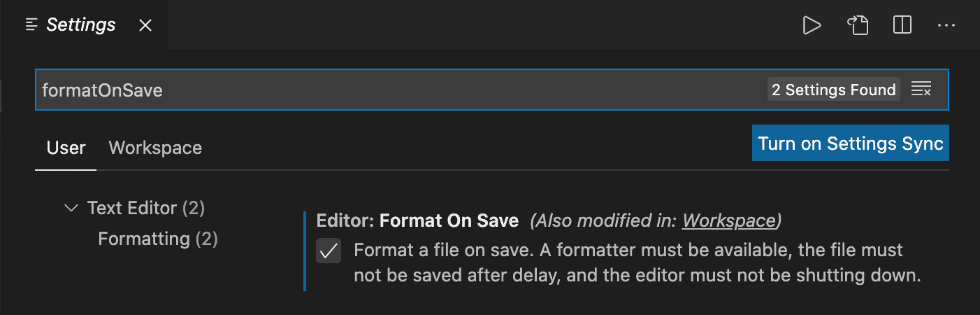Uncheck the Format On Save checkbox
980x315 pixels.
pos(329,251)
